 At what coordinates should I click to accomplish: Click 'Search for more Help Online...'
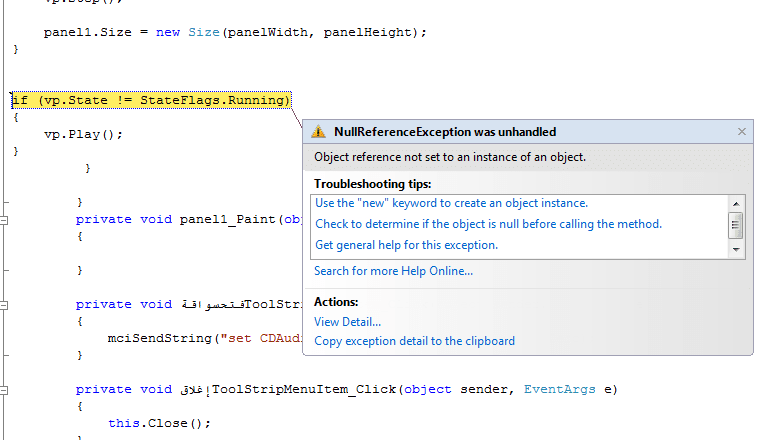(393, 271)
